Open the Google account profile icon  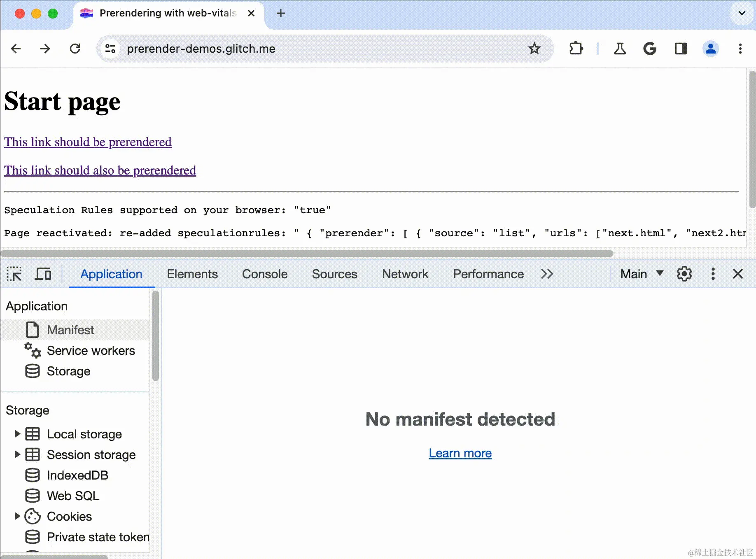710,49
